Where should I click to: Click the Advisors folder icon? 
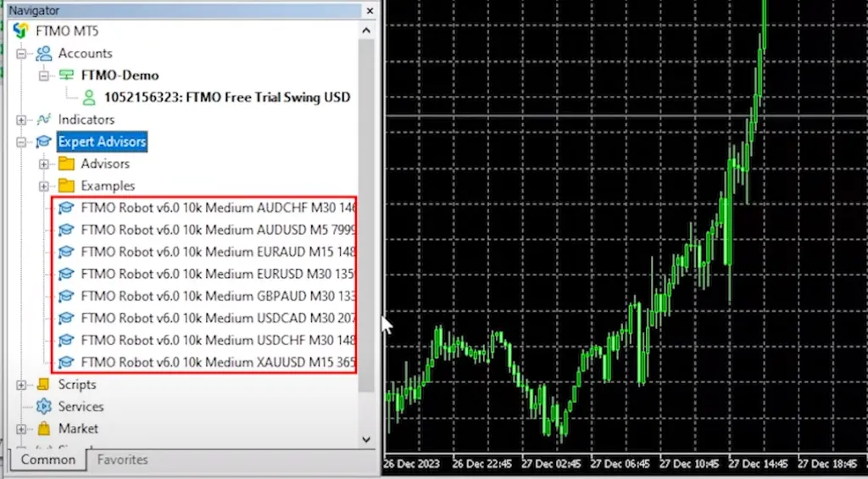tap(66, 164)
